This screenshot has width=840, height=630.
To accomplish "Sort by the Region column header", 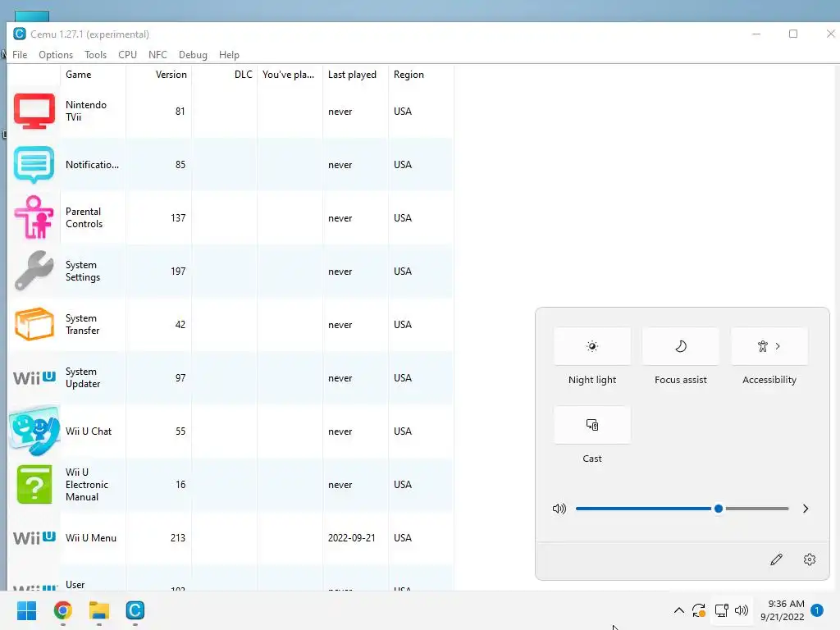I will [421, 75].
